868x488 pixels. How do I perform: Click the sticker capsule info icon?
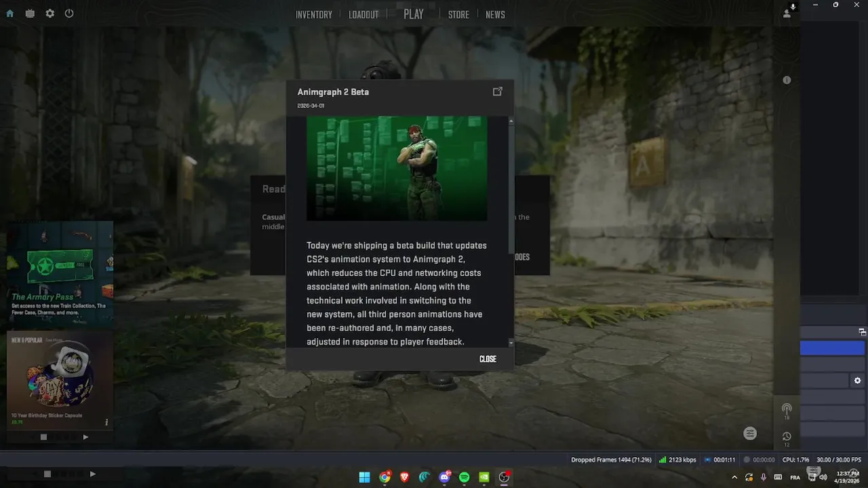[106, 422]
